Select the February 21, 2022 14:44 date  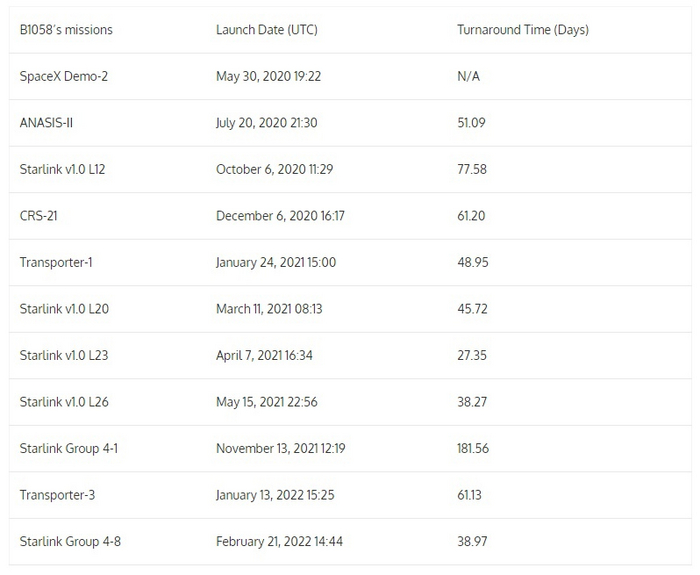280,542
